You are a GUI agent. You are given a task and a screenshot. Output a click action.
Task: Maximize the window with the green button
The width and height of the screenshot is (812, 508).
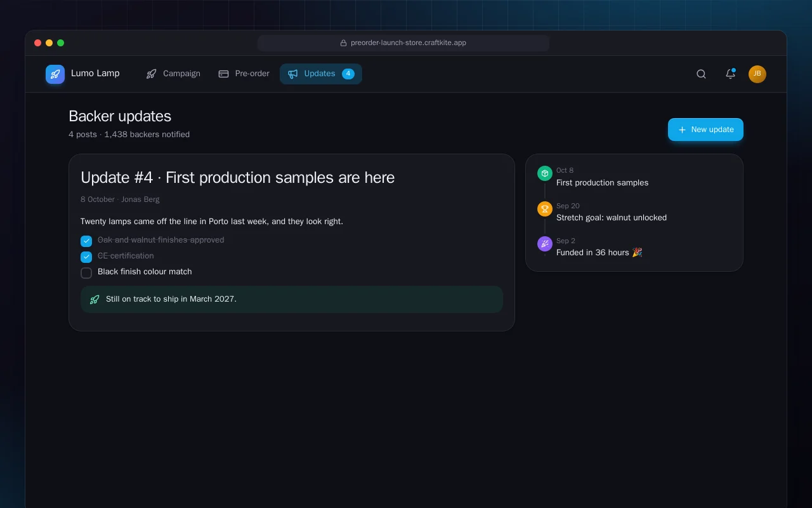pyautogui.click(x=61, y=43)
